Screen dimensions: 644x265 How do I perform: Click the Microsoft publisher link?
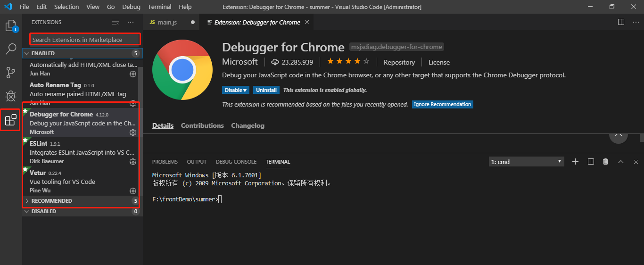click(240, 62)
